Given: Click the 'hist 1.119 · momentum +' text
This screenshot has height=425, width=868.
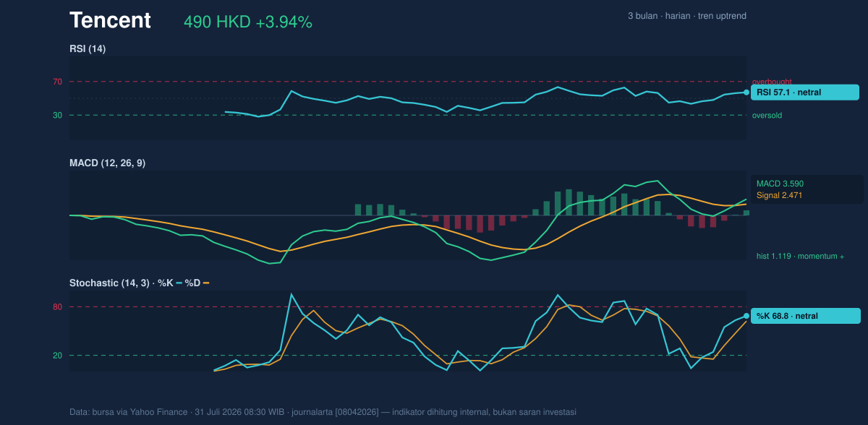Looking at the screenshot, I should 800,256.
